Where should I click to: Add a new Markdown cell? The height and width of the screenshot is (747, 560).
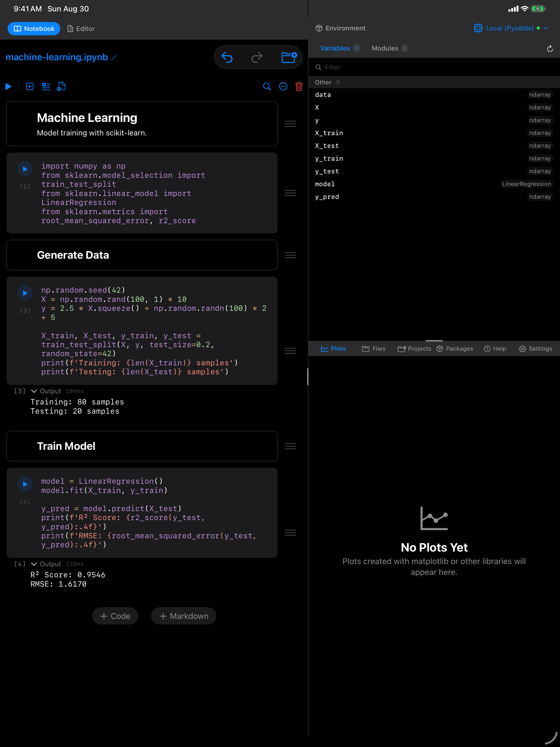[184, 616]
